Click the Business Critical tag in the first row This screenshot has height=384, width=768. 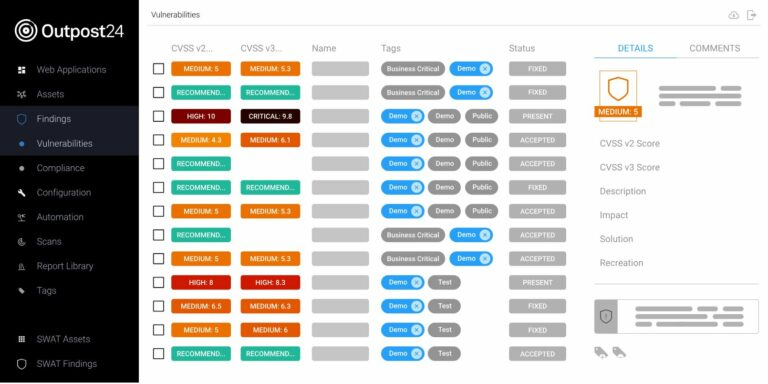(x=413, y=69)
